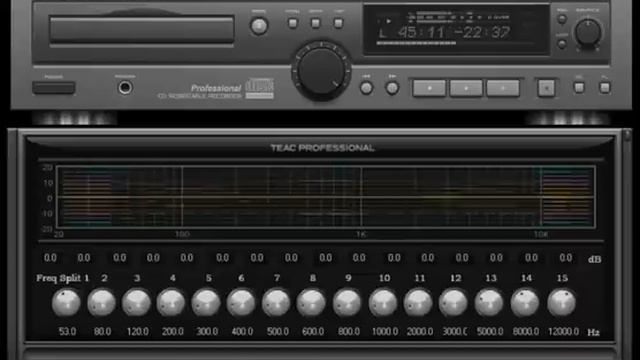Click the Freq Split 10 knob

click(383, 302)
